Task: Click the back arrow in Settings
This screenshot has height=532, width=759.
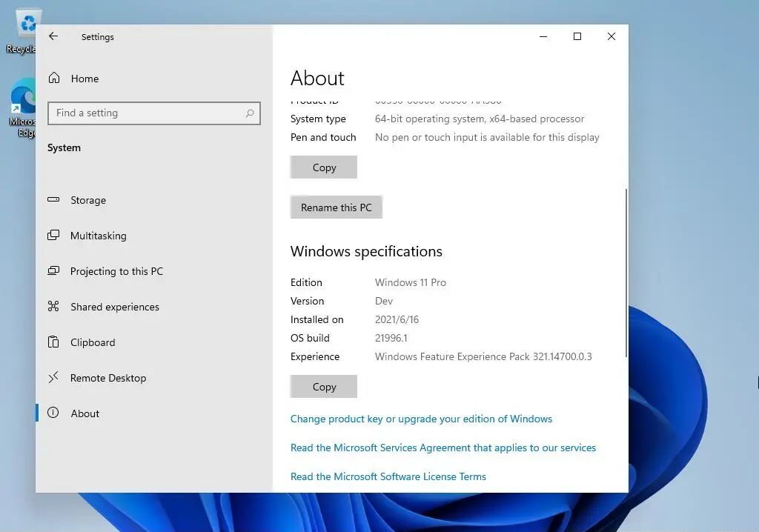Action: pyautogui.click(x=53, y=36)
